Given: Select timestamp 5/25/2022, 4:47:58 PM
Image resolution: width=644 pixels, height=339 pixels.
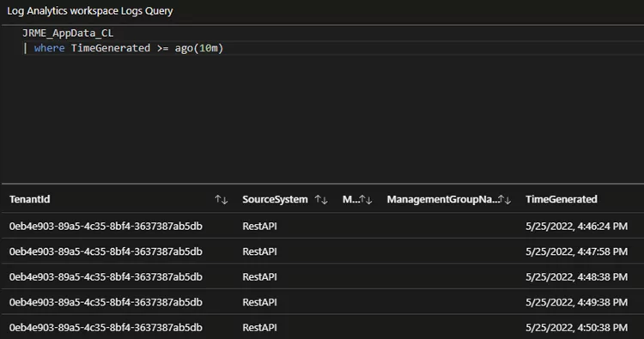Looking at the screenshot, I should 577,251.
